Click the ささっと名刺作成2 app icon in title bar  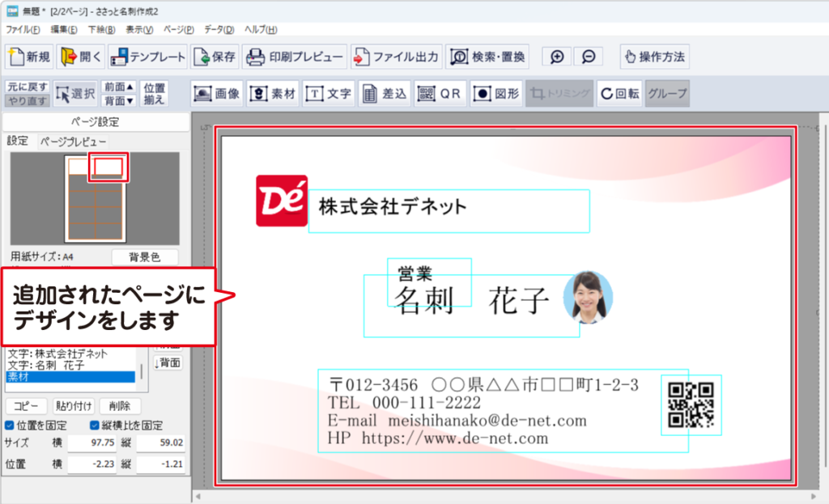(x=11, y=11)
